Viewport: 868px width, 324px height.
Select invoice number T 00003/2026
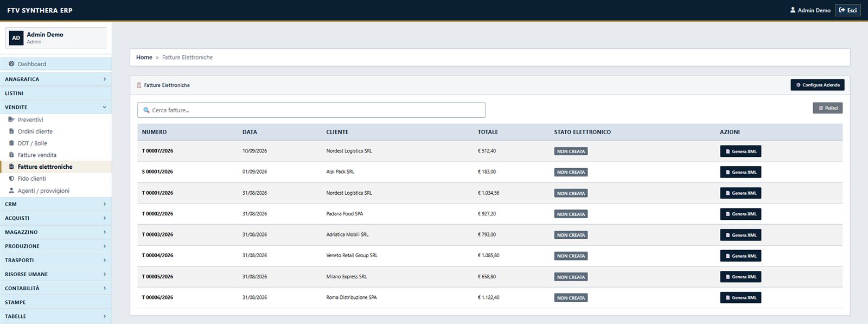[157, 234]
